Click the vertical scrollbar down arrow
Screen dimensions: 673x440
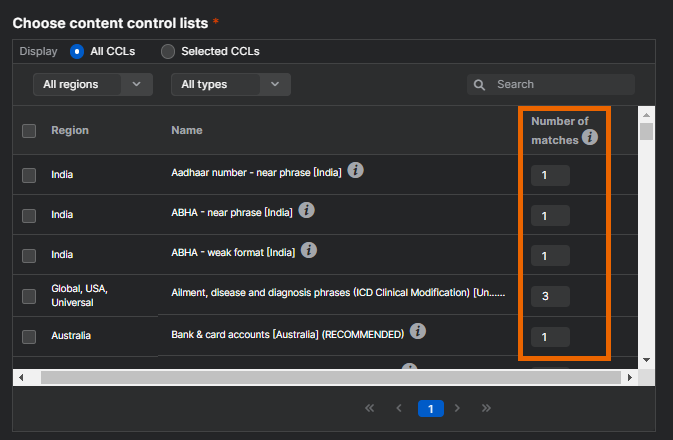point(646,359)
